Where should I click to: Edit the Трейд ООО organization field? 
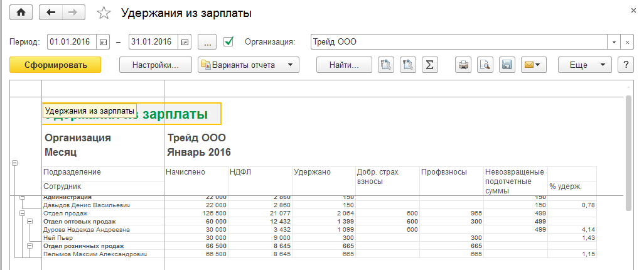459,42
